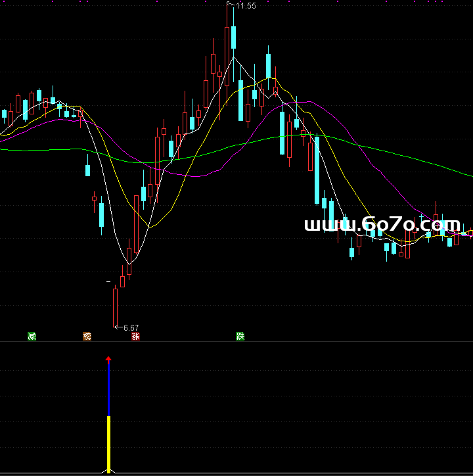Click the tall red candle at the 6.67 low
Viewport: 473px width, 476px height.
click(x=115, y=306)
